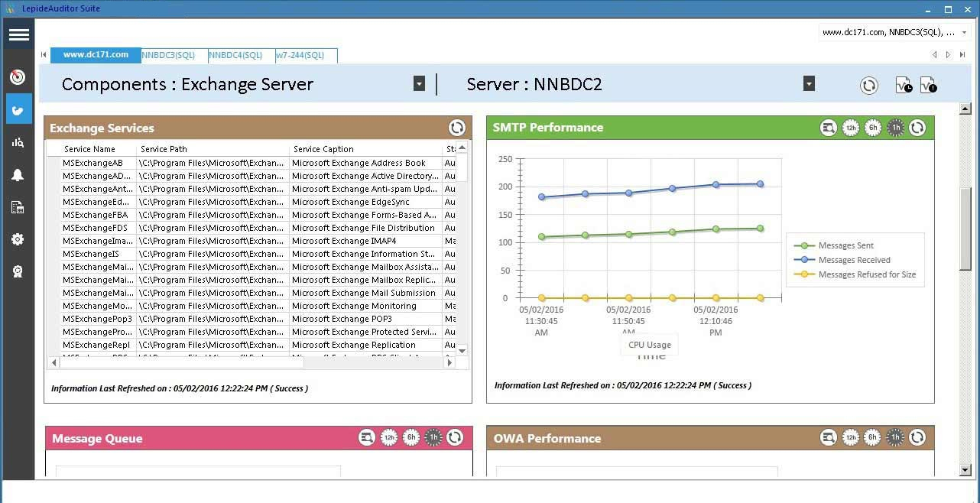Set OWA Performance range to 6h
Viewport: 980px width, 503px height.
[x=873, y=438]
